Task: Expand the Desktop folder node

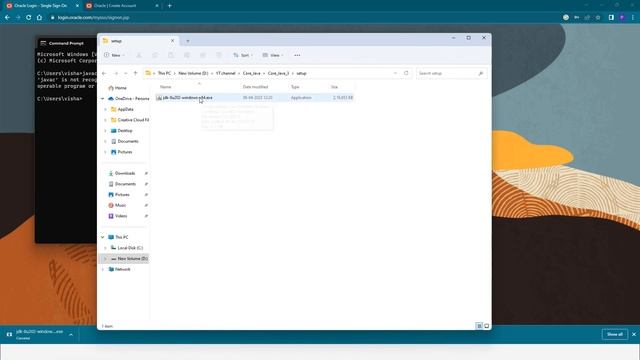Action: [x=105, y=131]
